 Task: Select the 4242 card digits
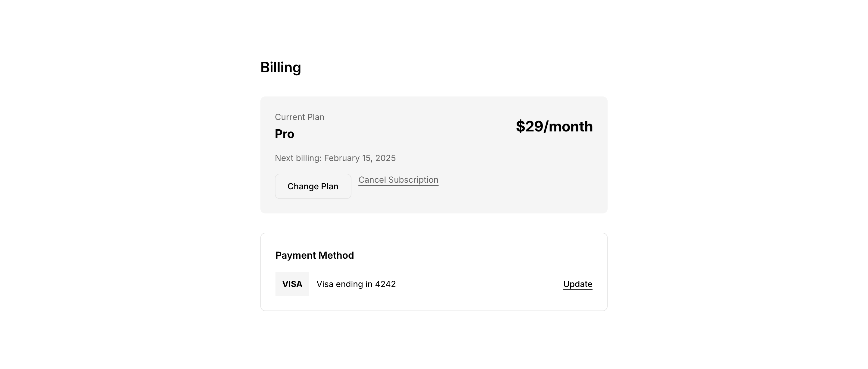click(x=385, y=284)
